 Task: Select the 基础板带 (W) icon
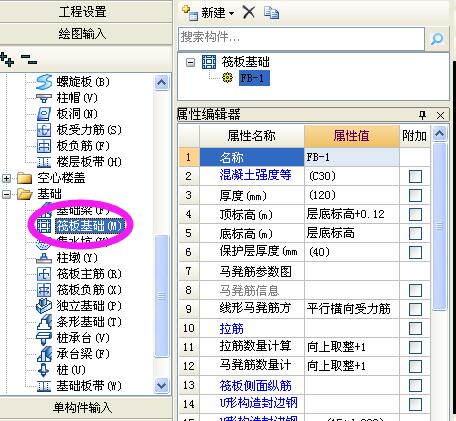tap(44, 386)
